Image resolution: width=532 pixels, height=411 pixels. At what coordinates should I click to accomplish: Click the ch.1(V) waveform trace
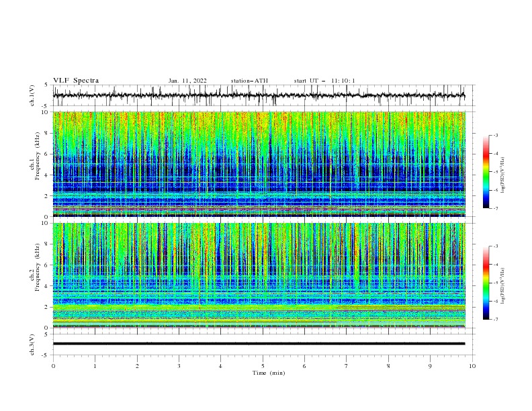[x=259, y=95]
